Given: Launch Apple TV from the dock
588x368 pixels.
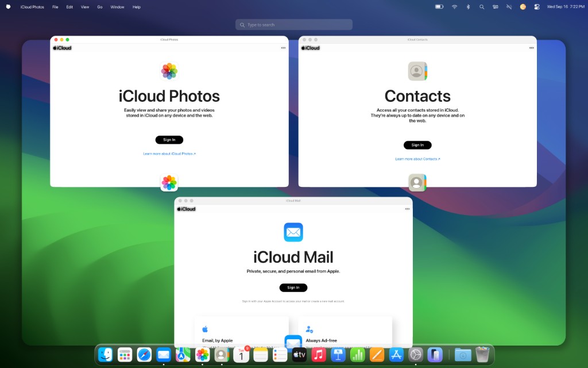Looking at the screenshot, I should pos(299,354).
